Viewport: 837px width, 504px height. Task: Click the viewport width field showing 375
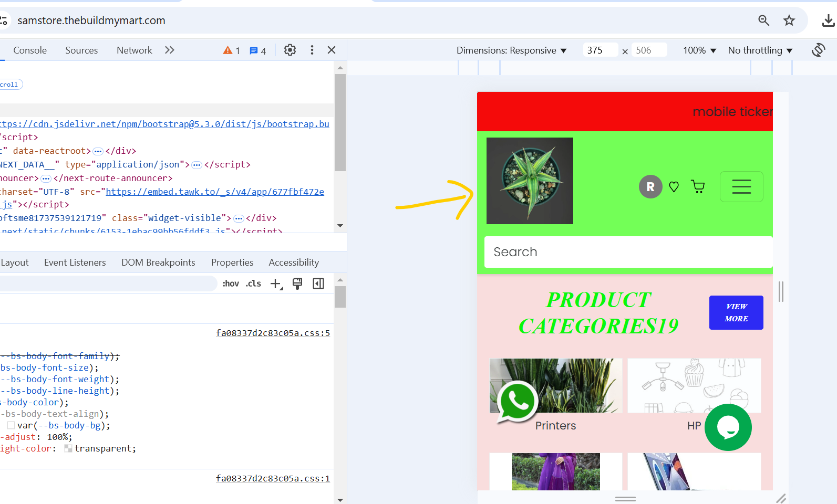(x=600, y=50)
